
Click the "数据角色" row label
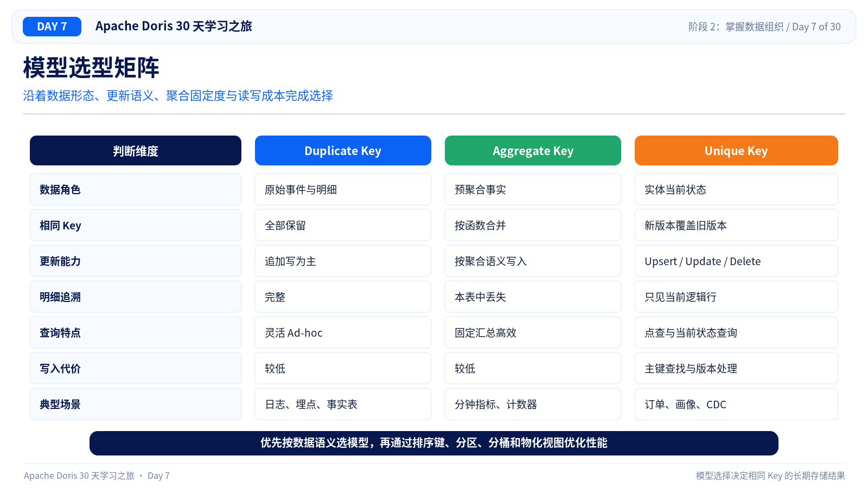[136, 189]
